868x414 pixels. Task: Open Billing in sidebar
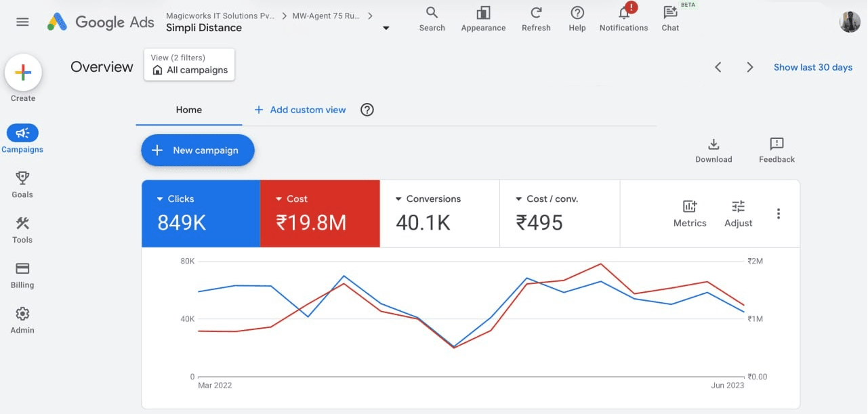22,275
